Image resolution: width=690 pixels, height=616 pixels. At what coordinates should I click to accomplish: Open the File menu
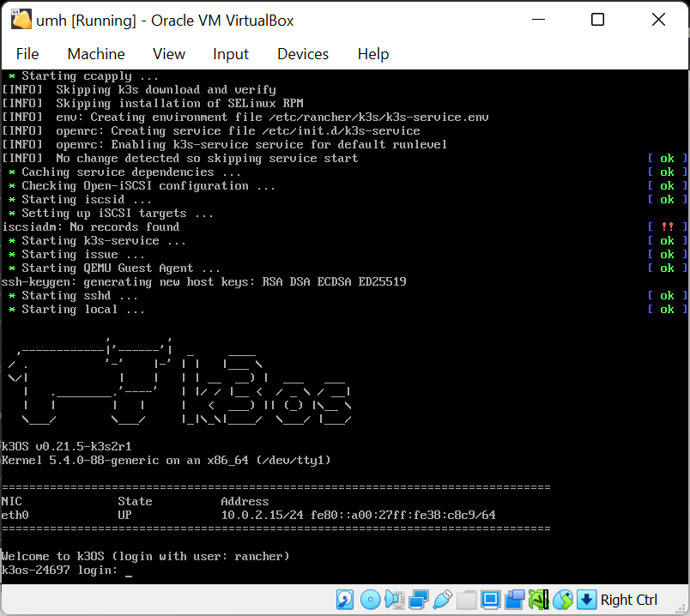27,54
